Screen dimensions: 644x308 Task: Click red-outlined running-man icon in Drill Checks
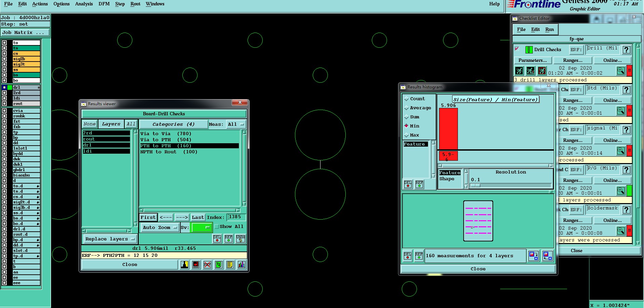pos(542,71)
